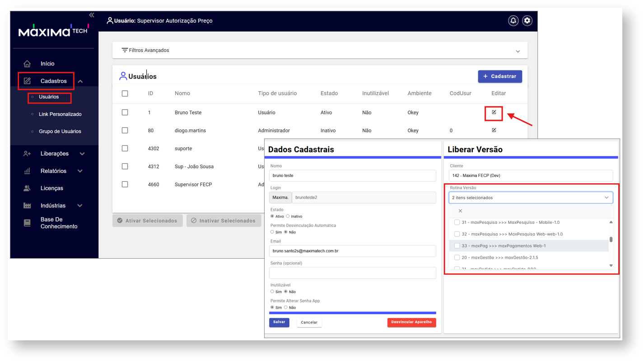
Task: Open the settings gear icon
Action: pyautogui.click(x=527, y=21)
